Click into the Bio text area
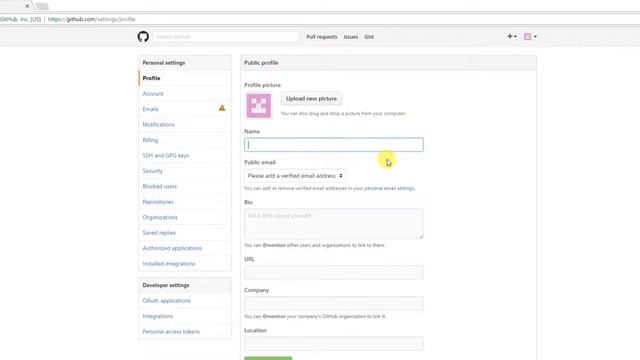This screenshot has height=360, width=640. pyautogui.click(x=333, y=223)
